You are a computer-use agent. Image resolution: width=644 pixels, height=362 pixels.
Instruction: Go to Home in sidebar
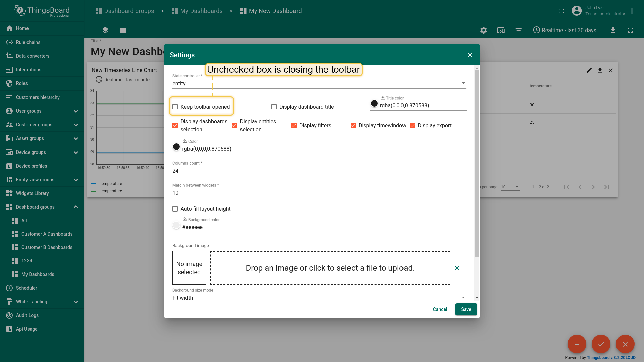point(42,28)
